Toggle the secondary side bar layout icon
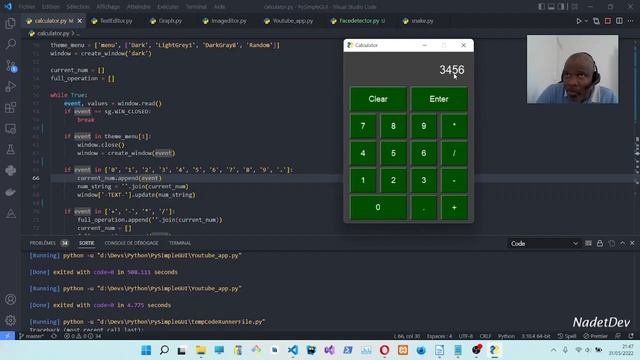The width and height of the screenshot is (640, 360). point(562,7)
